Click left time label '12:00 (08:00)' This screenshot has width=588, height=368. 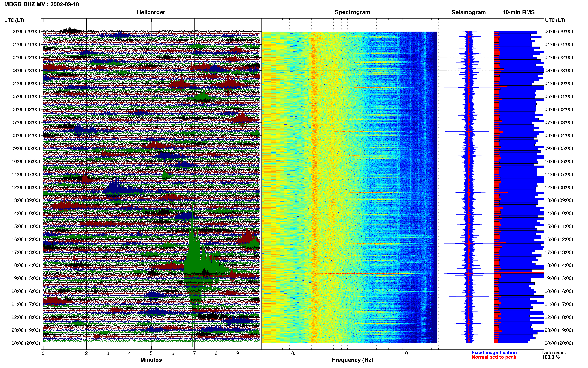[x=26, y=187]
